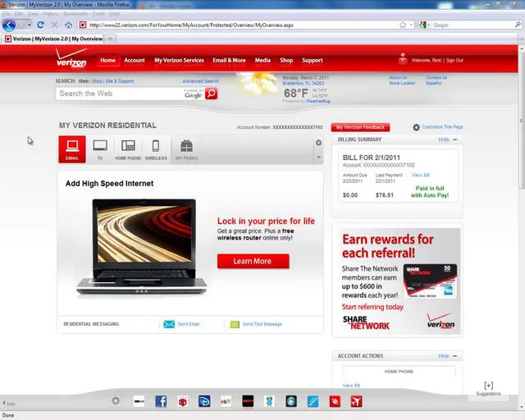525x420 pixels.
Task: Open the Facebook widget in the dock
Action: [x=161, y=401]
